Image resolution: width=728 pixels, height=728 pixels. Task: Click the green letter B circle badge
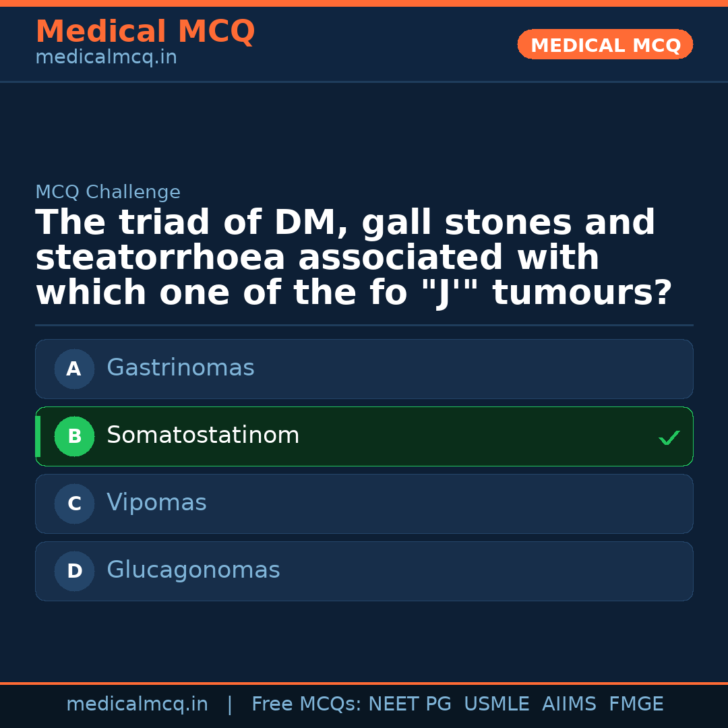74,436
